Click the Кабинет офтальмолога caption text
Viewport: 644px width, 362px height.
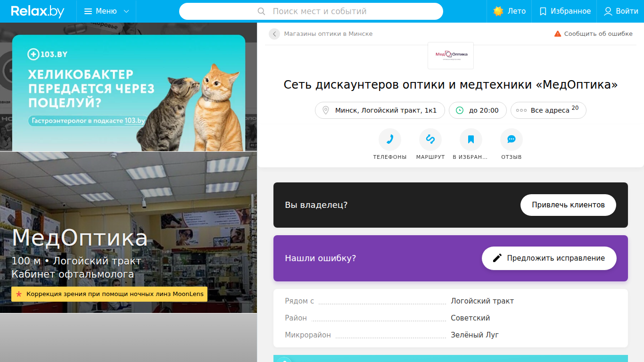point(73,274)
